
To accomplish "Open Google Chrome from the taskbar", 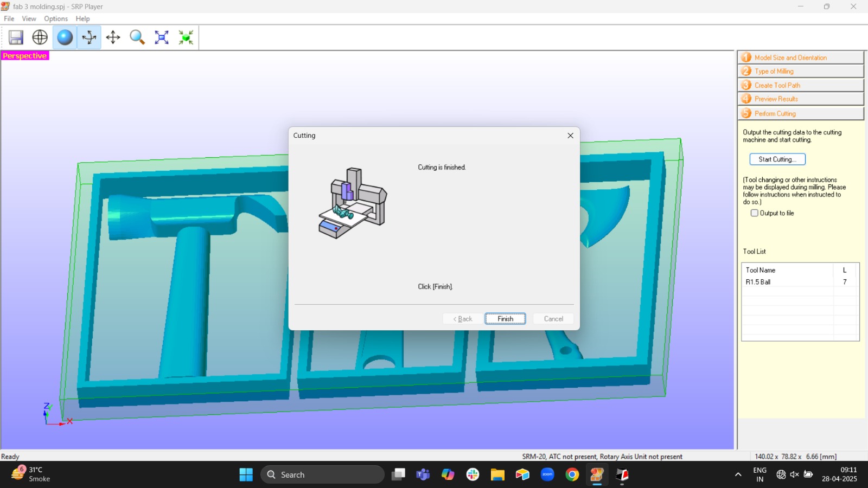I will 572,474.
